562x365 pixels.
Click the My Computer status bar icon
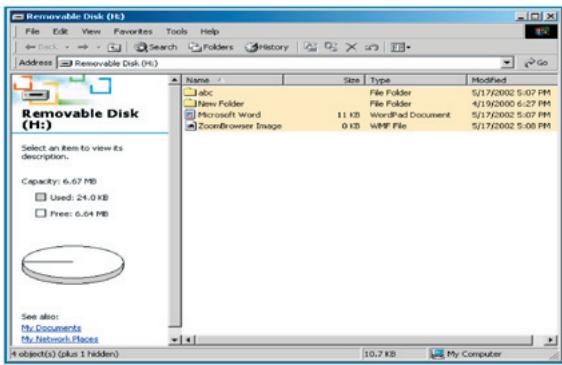(x=437, y=354)
